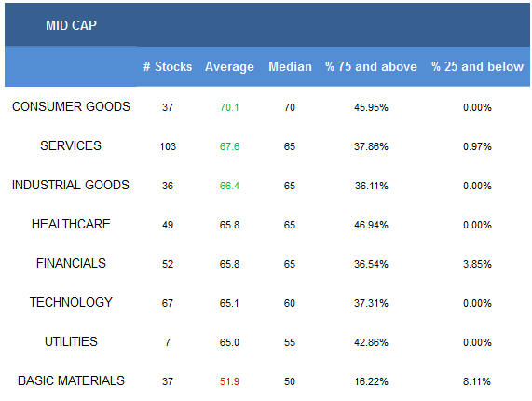Select the 103 stocks count cell

168,146
